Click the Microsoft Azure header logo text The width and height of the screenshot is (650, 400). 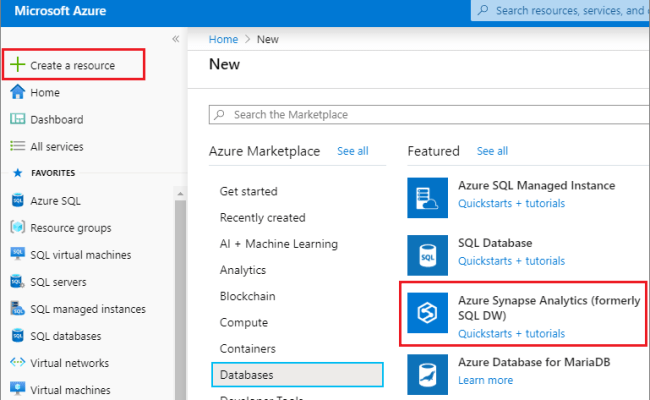coord(60,11)
